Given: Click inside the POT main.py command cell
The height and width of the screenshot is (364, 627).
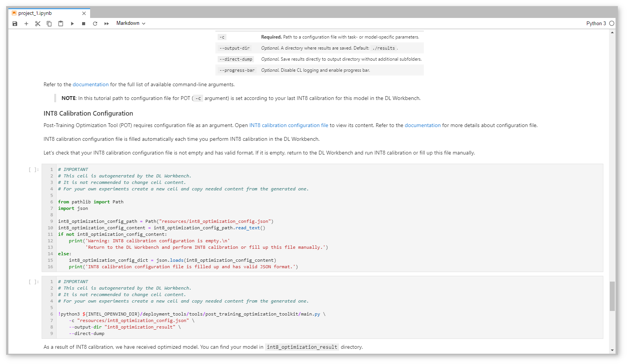Looking at the screenshot, I should click(x=322, y=308).
